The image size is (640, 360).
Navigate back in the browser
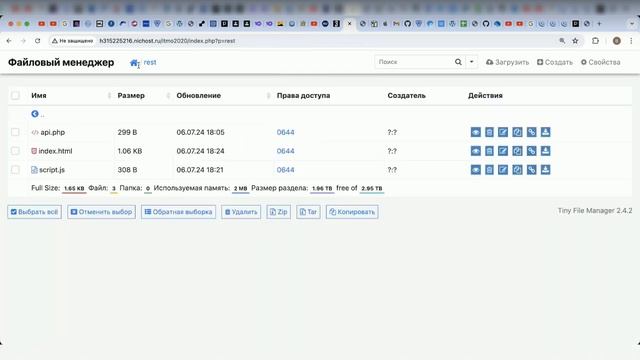tap(9, 41)
